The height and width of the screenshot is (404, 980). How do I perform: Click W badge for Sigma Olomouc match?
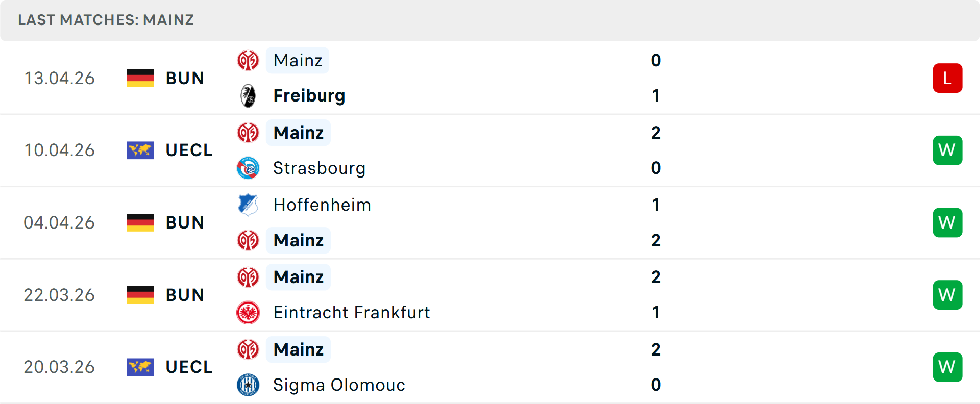coord(947,367)
